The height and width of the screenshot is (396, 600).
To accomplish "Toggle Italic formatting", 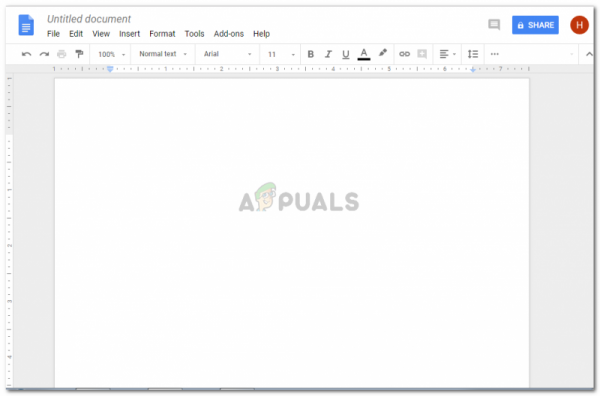I will click(328, 54).
